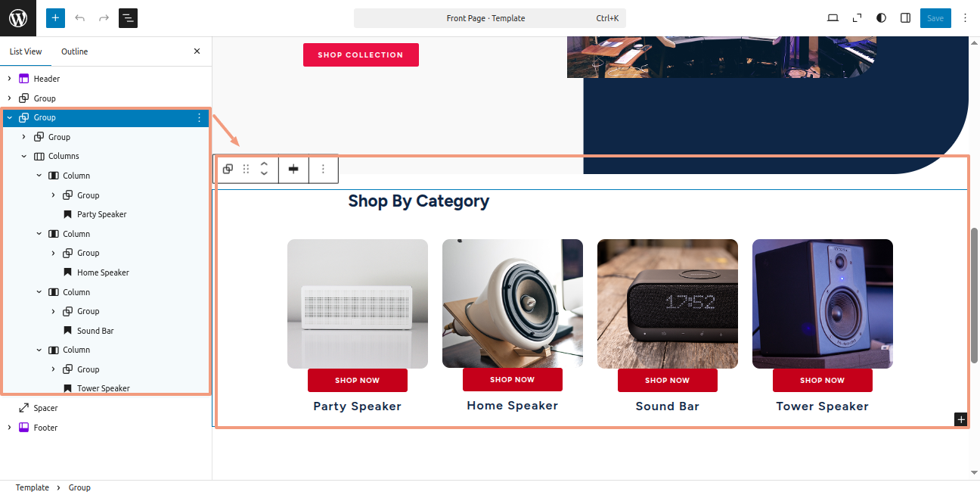Expand the Header item in list view
980x495 pixels.
(10, 79)
